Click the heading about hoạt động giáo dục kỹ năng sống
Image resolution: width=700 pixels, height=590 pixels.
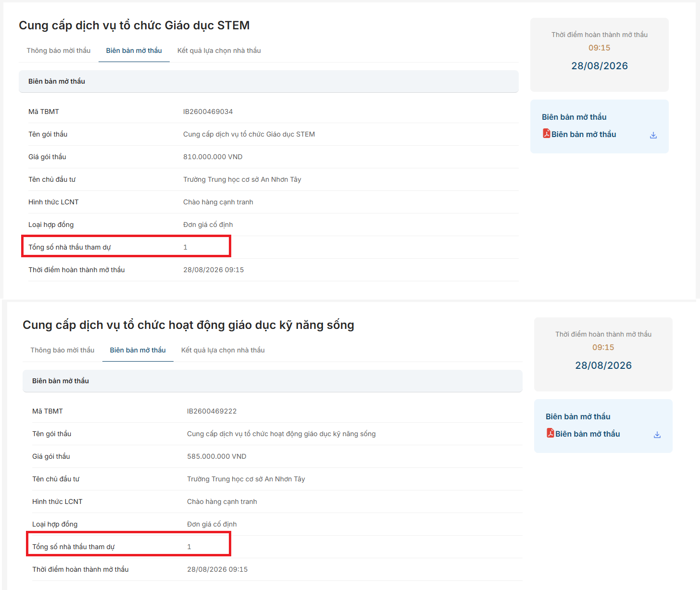pos(188,325)
